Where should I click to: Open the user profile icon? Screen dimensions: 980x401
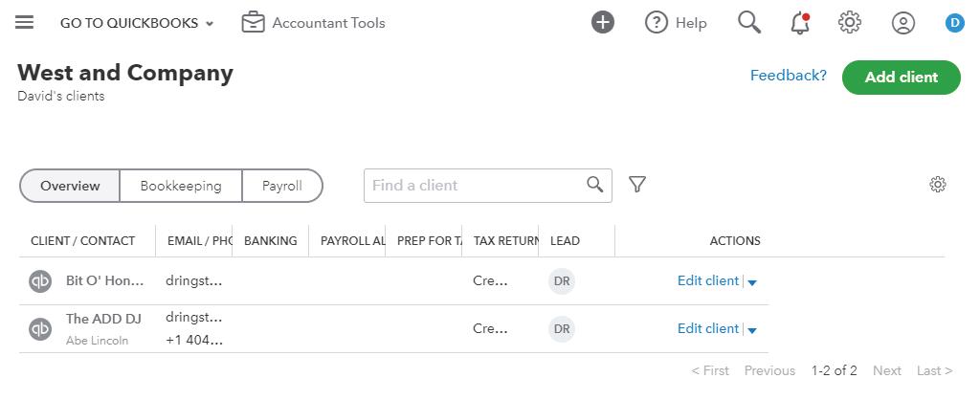(903, 23)
